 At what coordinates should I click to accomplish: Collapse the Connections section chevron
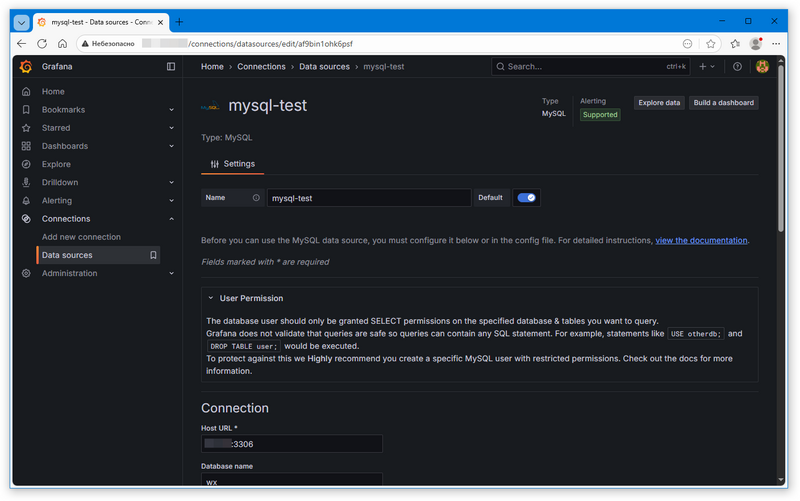171,219
